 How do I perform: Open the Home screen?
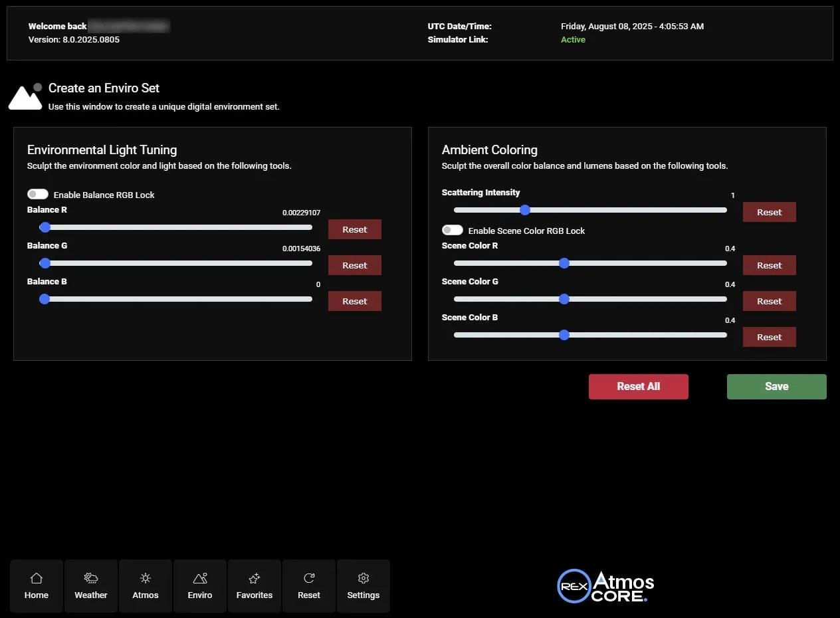(x=36, y=585)
